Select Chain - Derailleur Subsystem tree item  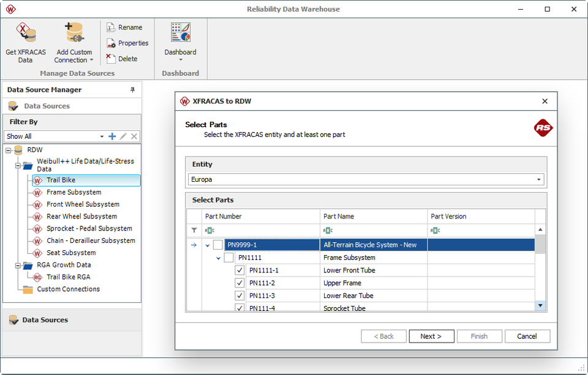point(91,240)
